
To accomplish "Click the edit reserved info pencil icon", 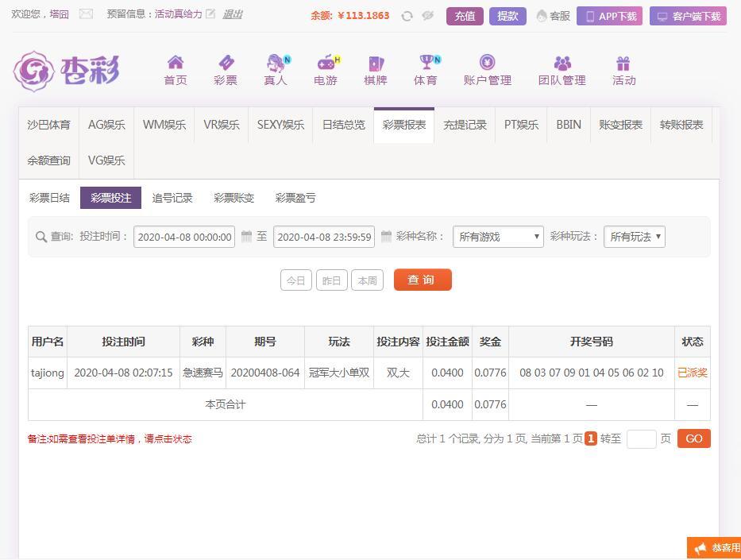I will point(210,14).
